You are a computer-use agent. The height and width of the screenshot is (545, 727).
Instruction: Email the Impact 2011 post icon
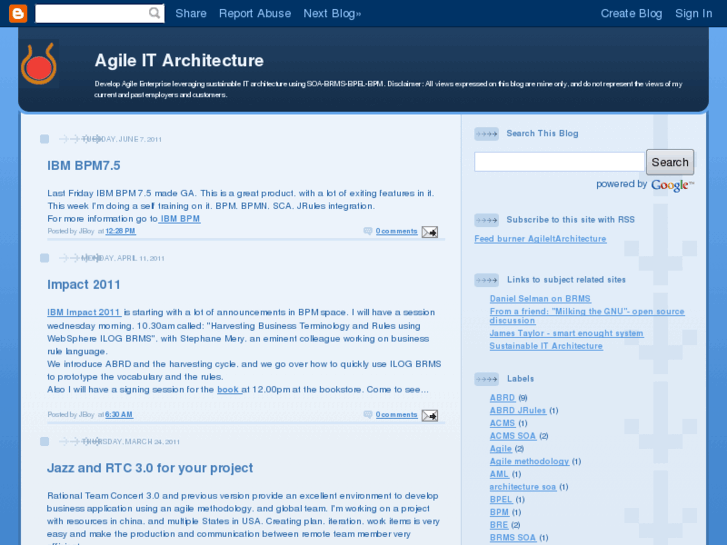(x=430, y=416)
